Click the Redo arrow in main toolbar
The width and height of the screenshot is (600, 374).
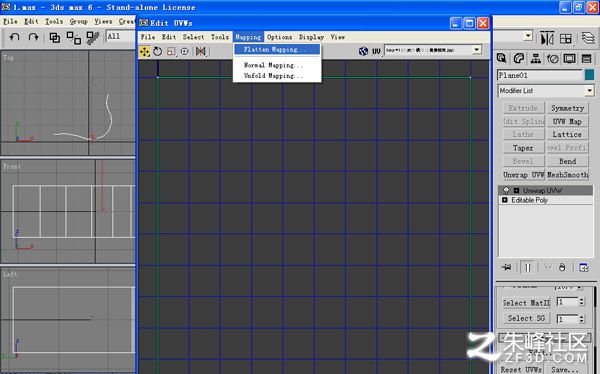pos(34,38)
